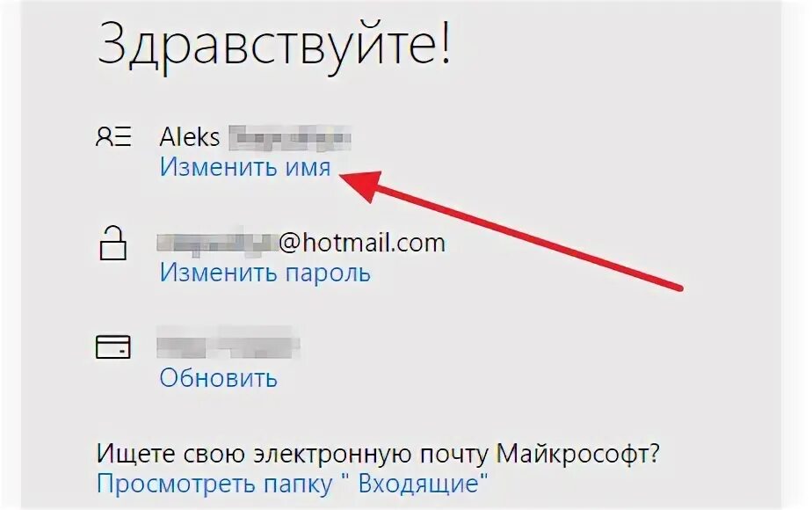The image size is (812, 510).
Task: Click the credit card payment icon
Action: pos(112,346)
